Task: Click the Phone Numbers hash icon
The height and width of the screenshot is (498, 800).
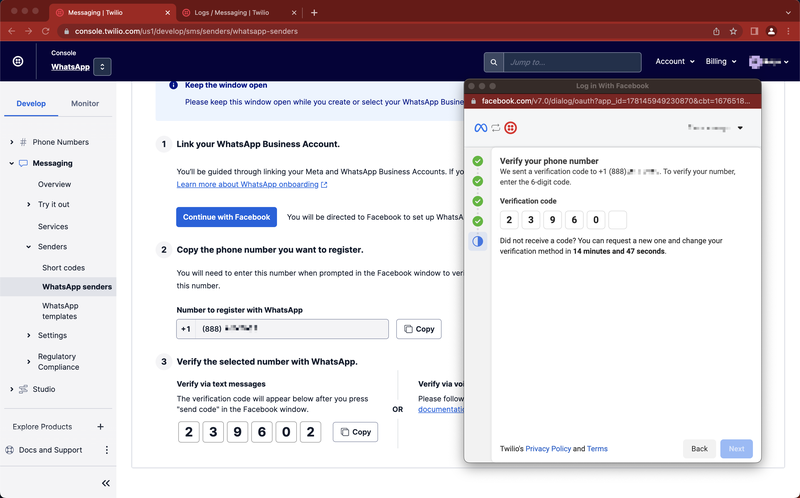Action: [23, 142]
